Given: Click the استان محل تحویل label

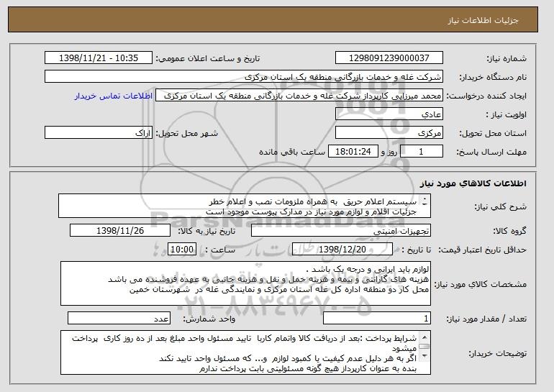Looking at the screenshot, I should point(493,134).
